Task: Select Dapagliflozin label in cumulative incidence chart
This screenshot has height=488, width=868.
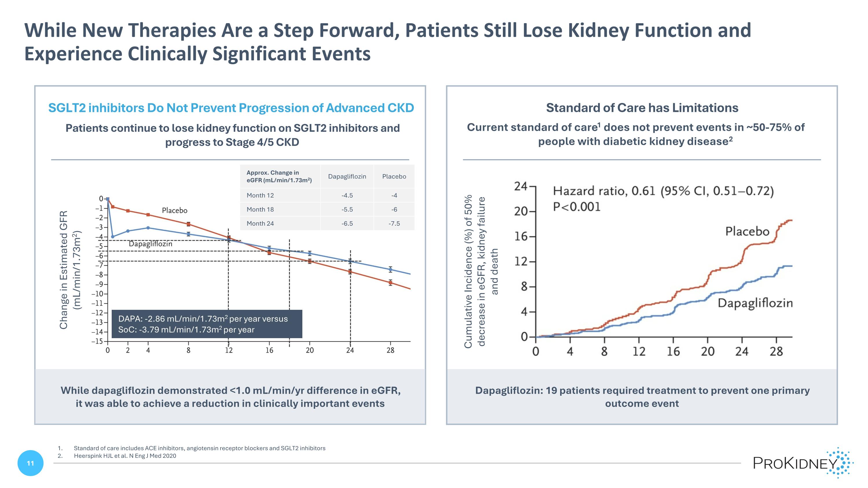Action: click(755, 303)
